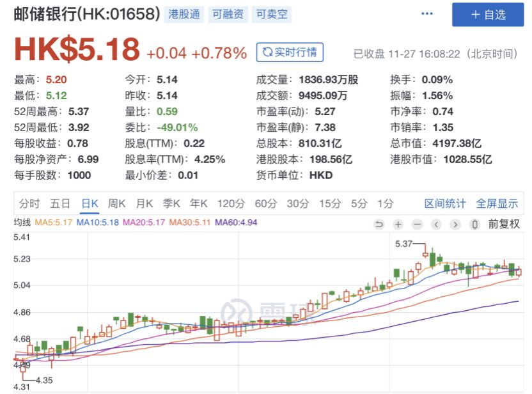
Task: Click the 总市值 value 4197.38亿
Action: [x=457, y=143]
